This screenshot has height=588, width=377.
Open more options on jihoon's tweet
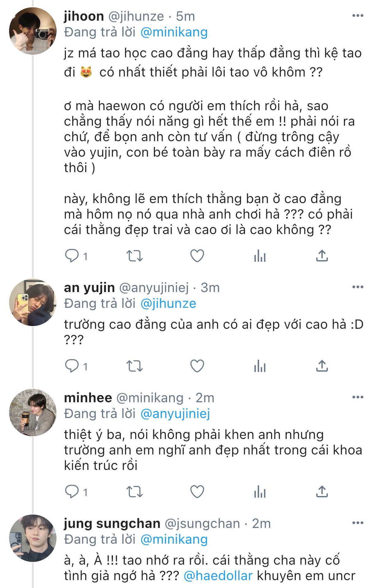pos(357,16)
